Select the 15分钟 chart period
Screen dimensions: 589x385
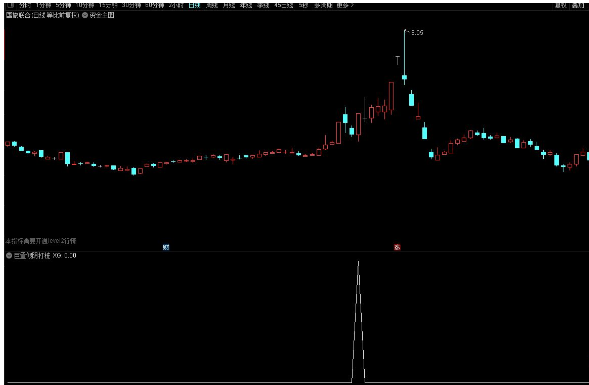pos(108,6)
